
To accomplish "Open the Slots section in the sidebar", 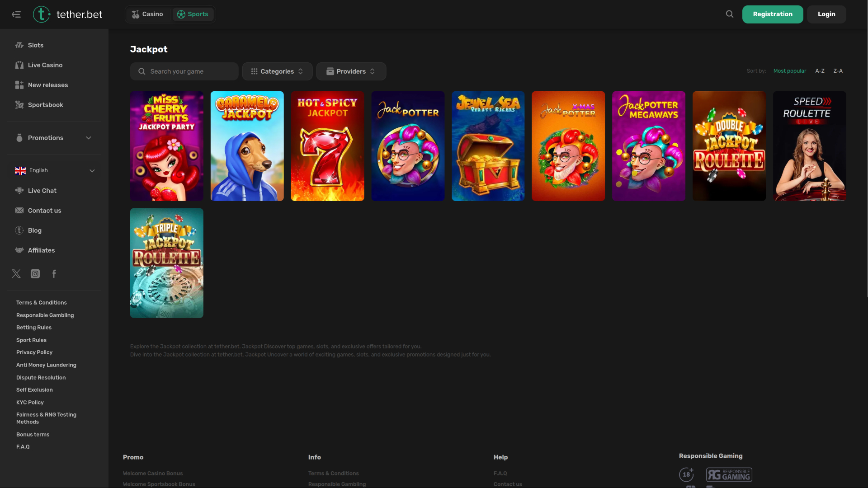I will [36, 45].
